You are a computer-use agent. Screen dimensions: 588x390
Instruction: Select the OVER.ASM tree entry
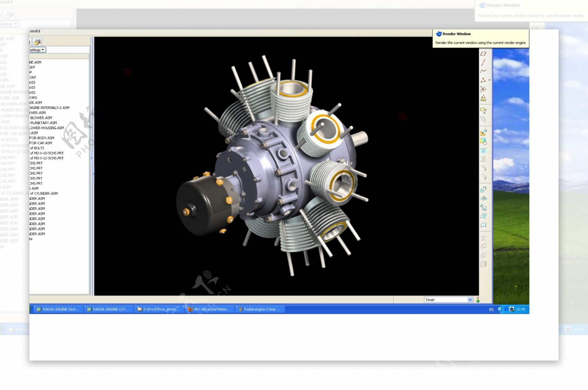(x=37, y=113)
